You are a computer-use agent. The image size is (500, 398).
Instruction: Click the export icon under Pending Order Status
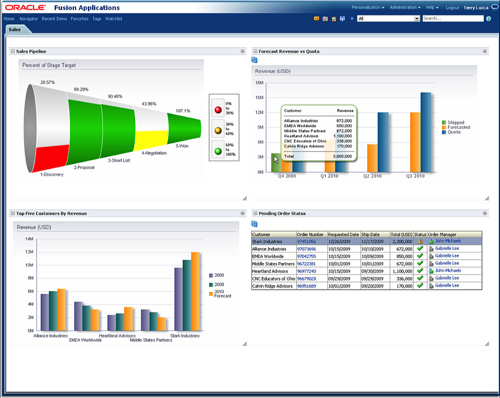click(x=254, y=224)
